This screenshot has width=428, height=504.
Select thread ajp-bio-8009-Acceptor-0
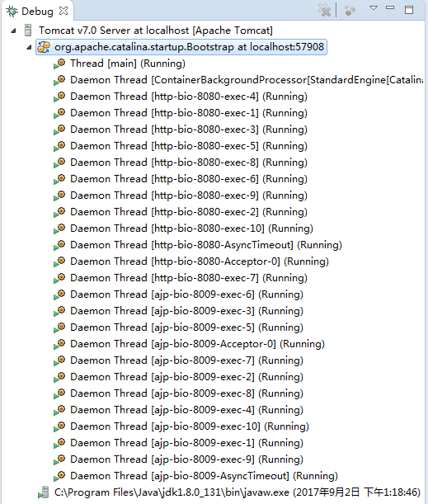tap(197, 344)
